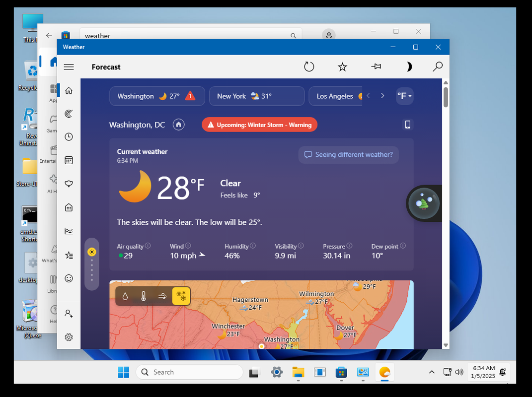Click Winchester 23°F on the map
Viewport: 532px width, 397px height.
pos(228,330)
